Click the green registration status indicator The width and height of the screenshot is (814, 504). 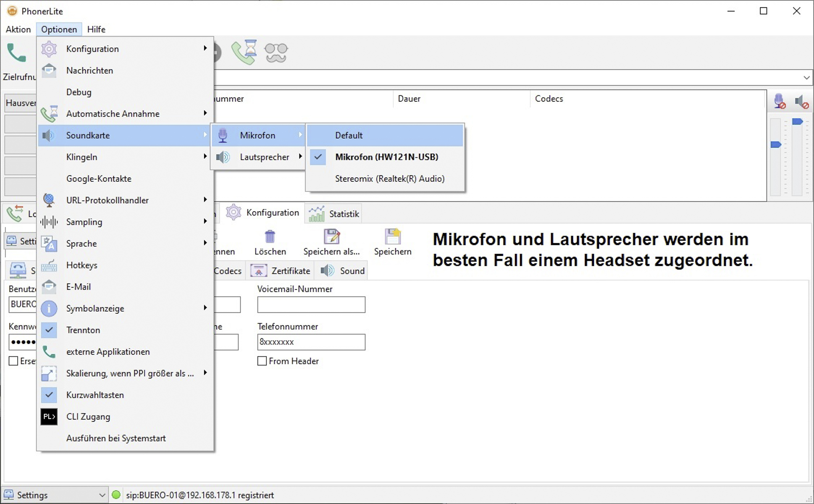tap(116, 495)
